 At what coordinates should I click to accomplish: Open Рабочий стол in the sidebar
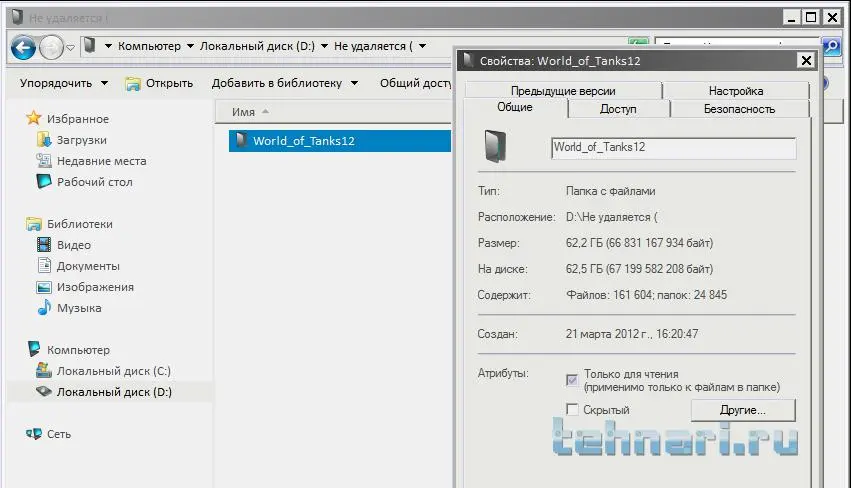point(94,182)
